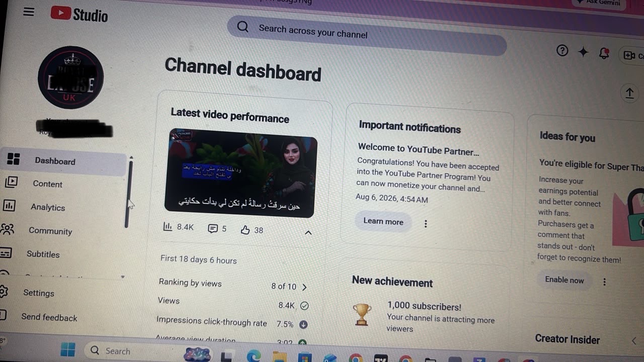Open Analytics in the sidebar
Image resolution: width=644 pixels, height=362 pixels.
[48, 207]
